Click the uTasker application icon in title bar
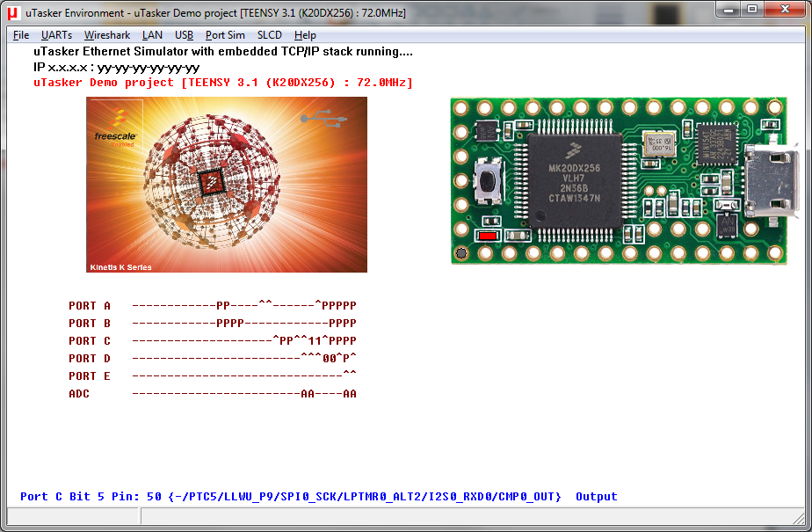This screenshot has height=532, width=812. click(x=13, y=13)
